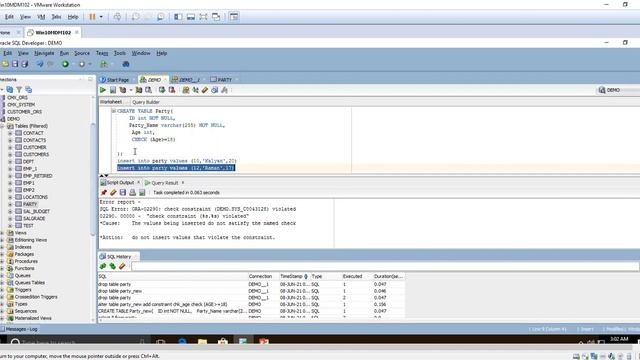Screen dimensions: 640x360
Task: Switch to the Query Builder tab
Action: 146,102
